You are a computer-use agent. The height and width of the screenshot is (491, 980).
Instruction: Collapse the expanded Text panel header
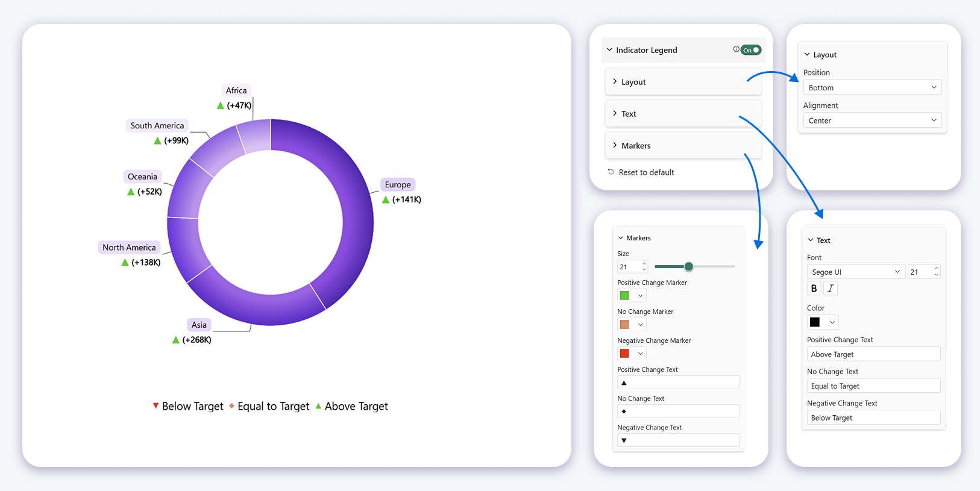pyautogui.click(x=819, y=240)
